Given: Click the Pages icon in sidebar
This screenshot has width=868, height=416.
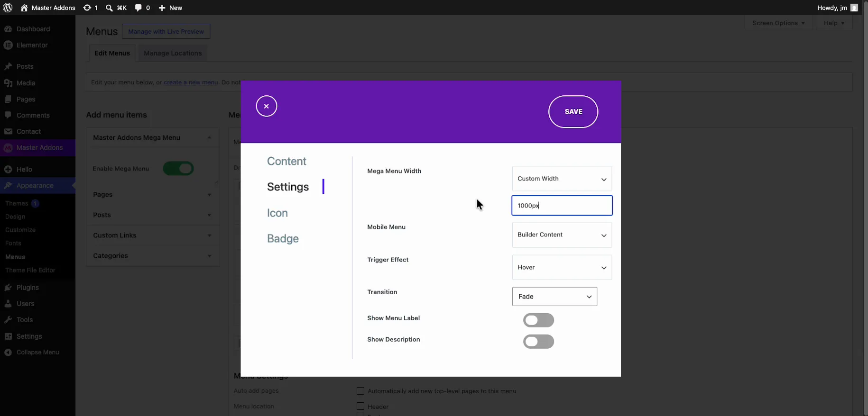Looking at the screenshot, I should [x=8, y=99].
